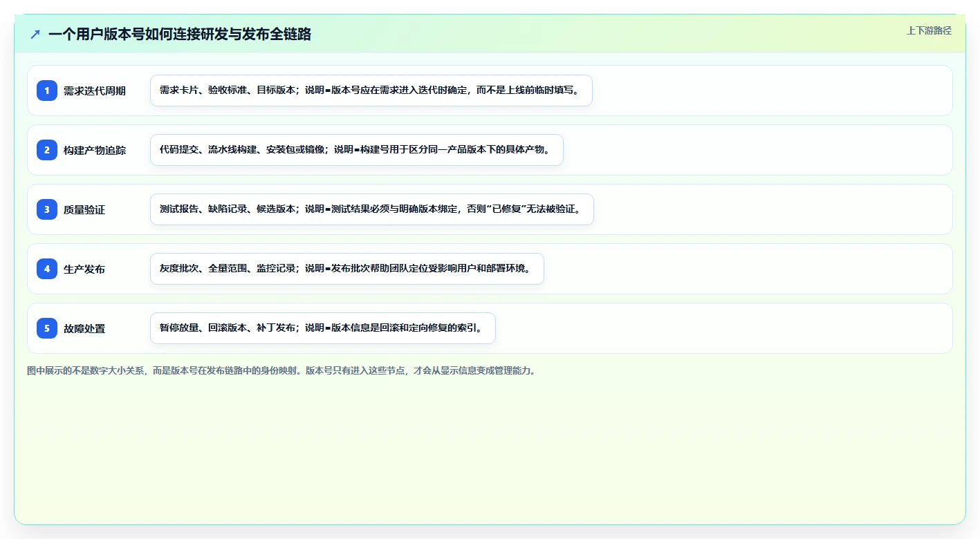Click description starting 暂停放量、回滚版本

[x=323, y=328]
